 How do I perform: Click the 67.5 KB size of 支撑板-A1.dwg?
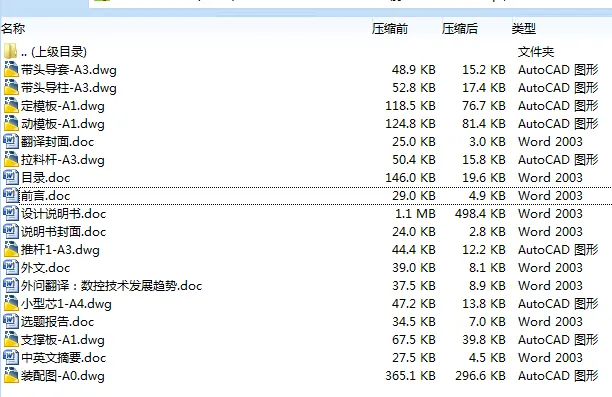(414, 339)
